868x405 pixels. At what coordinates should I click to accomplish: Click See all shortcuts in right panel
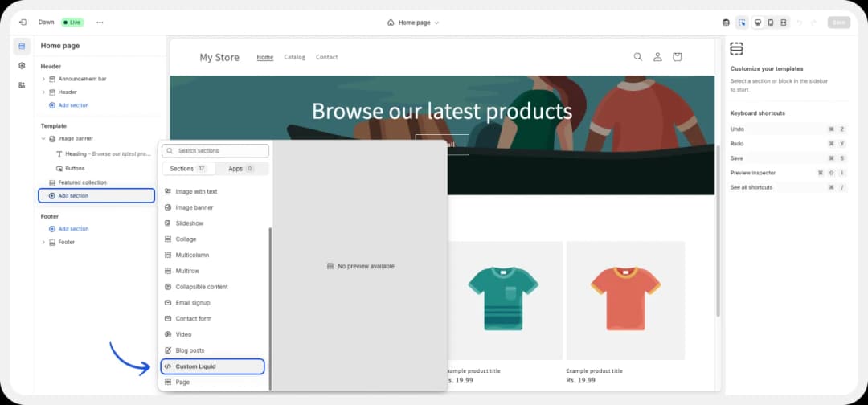point(751,187)
